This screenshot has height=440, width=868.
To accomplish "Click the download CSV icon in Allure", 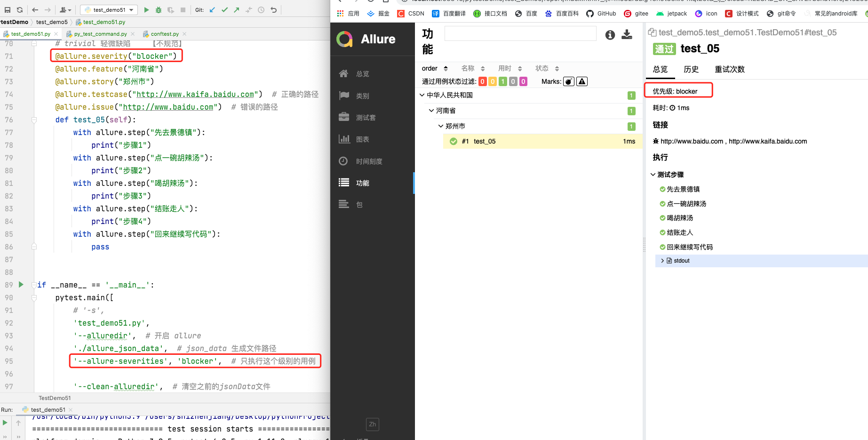I will coord(627,34).
